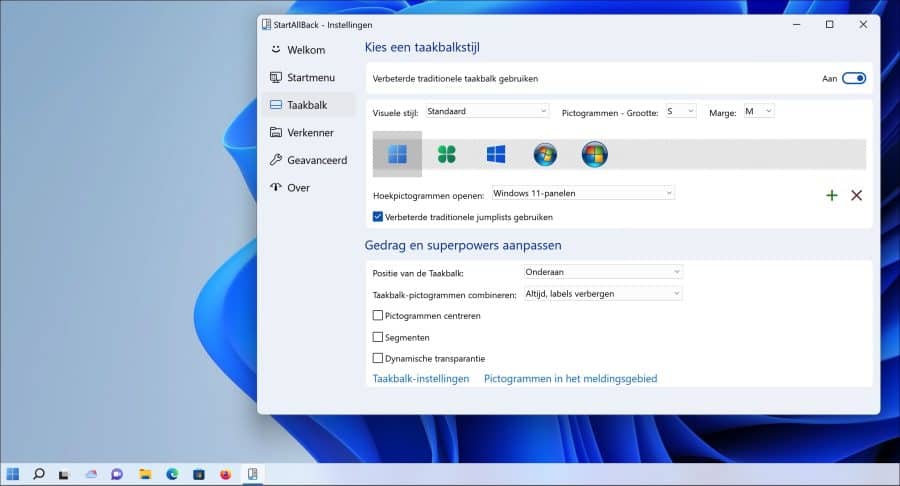The image size is (900, 486).
Task: Uncheck Verbeterde traditionele jumplists gebruiken
Action: (x=378, y=217)
